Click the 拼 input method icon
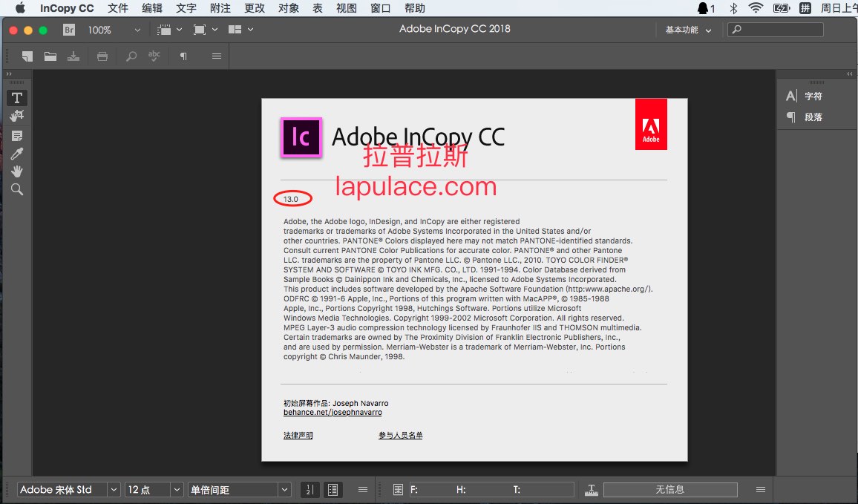858x504 pixels. click(805, 8)
